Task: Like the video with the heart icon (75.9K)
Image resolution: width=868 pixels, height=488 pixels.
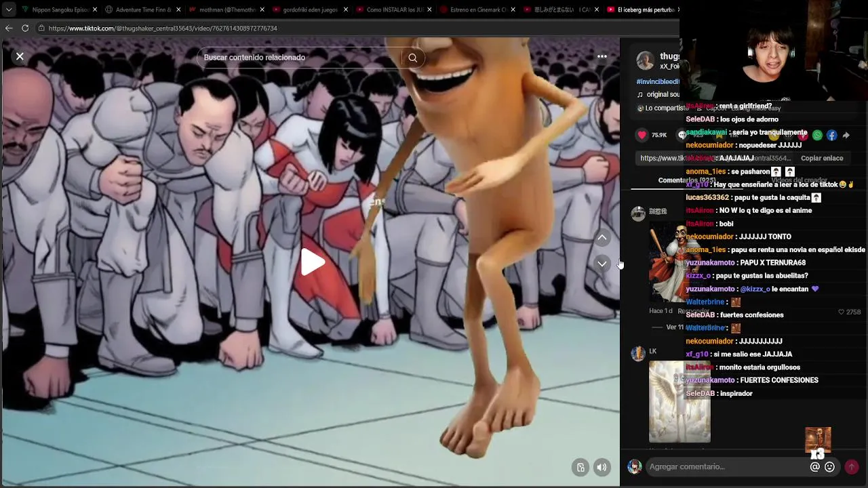Action: click(x=642, y=135)
